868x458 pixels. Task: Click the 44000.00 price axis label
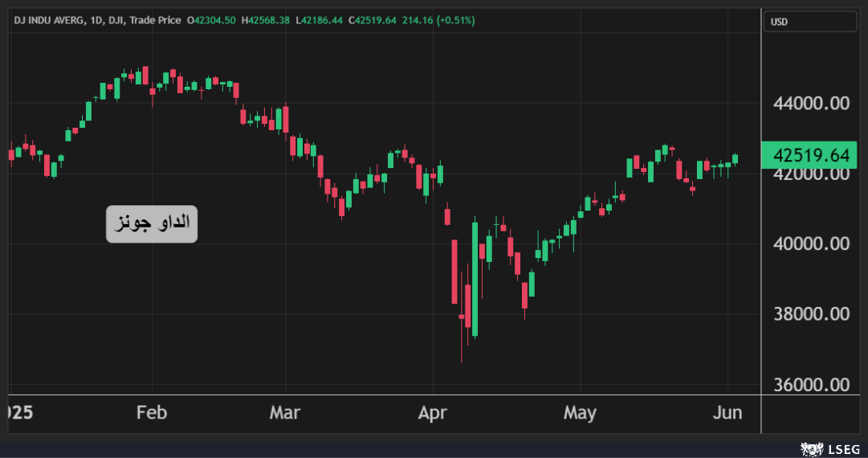pyautogui.click(x=811, y=103)
